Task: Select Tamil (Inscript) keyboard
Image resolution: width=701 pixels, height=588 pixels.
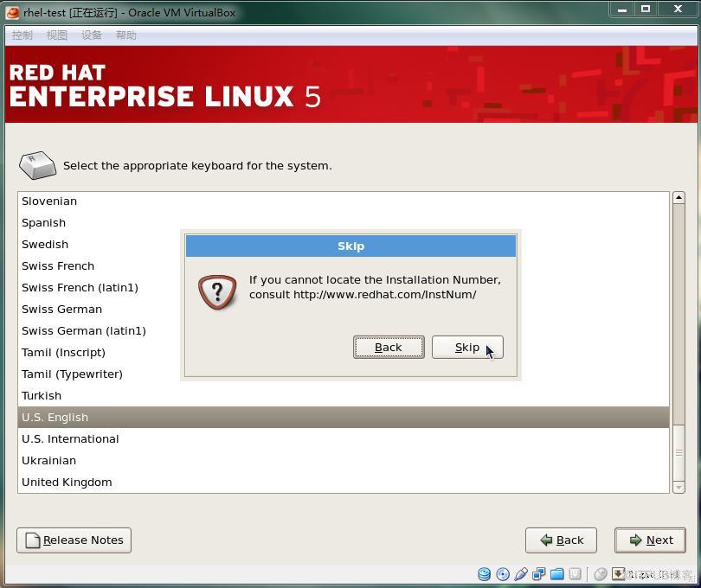Action: (343, 352)
